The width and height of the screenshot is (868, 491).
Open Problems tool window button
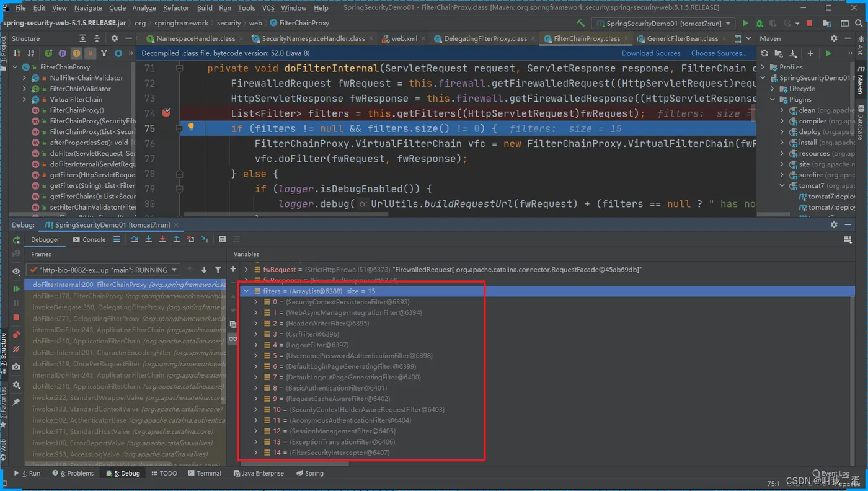[x=73, y=473]
